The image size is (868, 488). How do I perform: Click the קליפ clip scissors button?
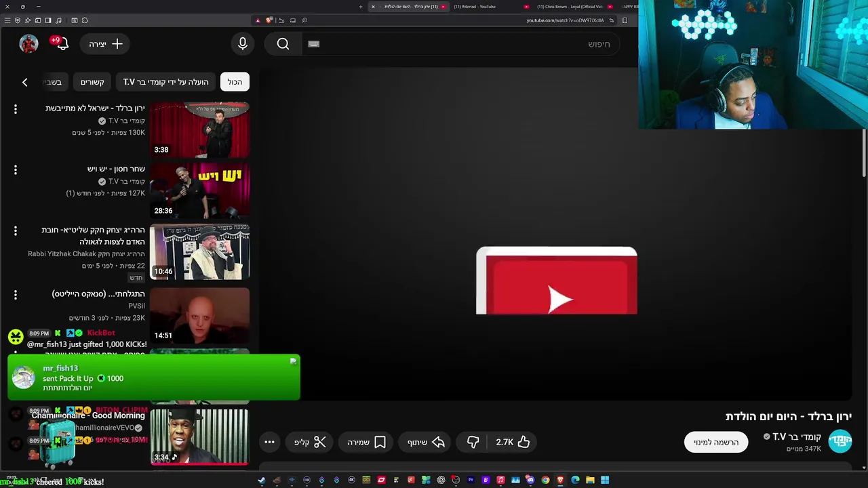tap(310, 443)
